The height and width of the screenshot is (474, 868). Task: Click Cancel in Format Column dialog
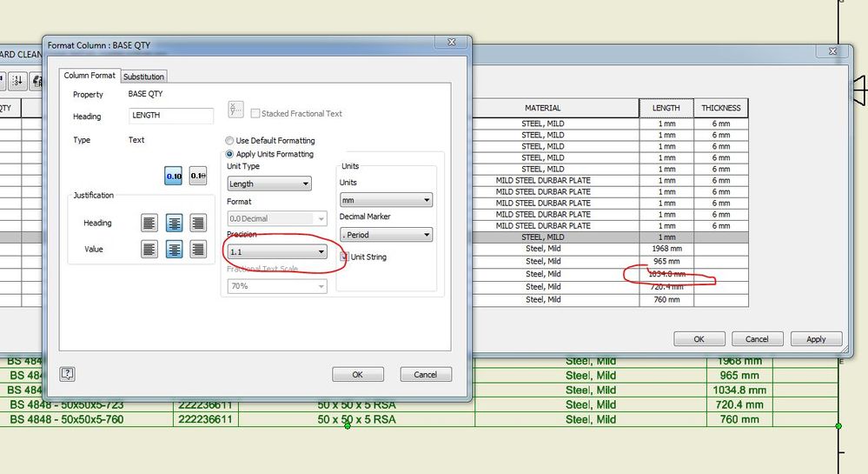[425, 375]
